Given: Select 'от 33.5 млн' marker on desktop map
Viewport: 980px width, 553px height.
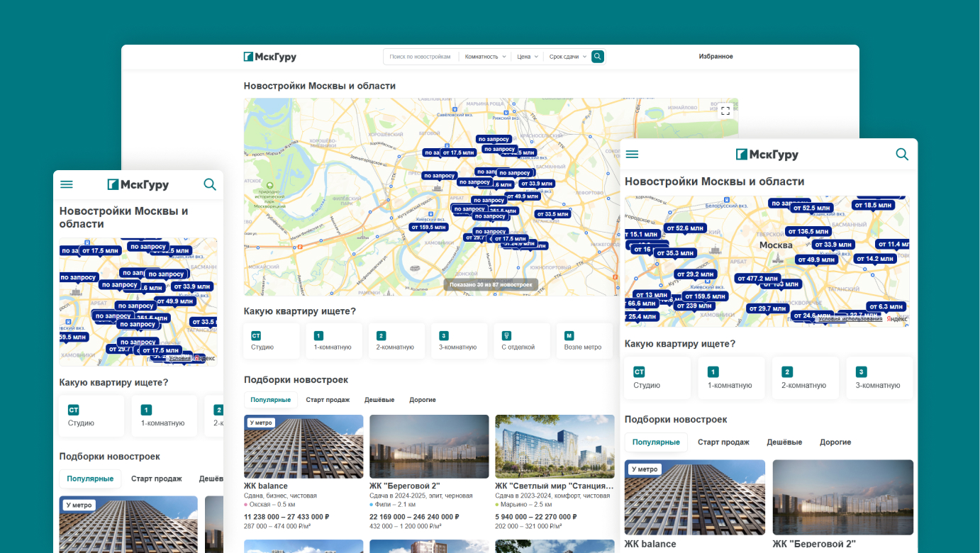Looking at the screenshot, I should (x=552, y=214).
